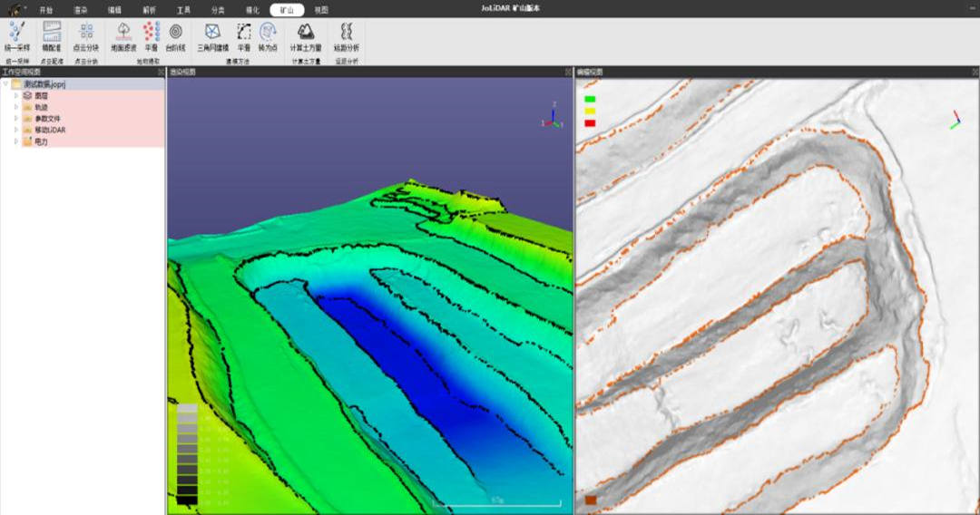Expand the 图层 layers tree node
The image size is (980, 515).
tap(15, 95)
